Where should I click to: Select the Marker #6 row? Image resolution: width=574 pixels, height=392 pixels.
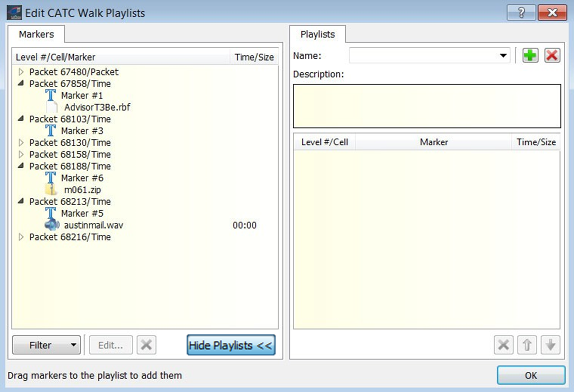[x=82, y=178]
